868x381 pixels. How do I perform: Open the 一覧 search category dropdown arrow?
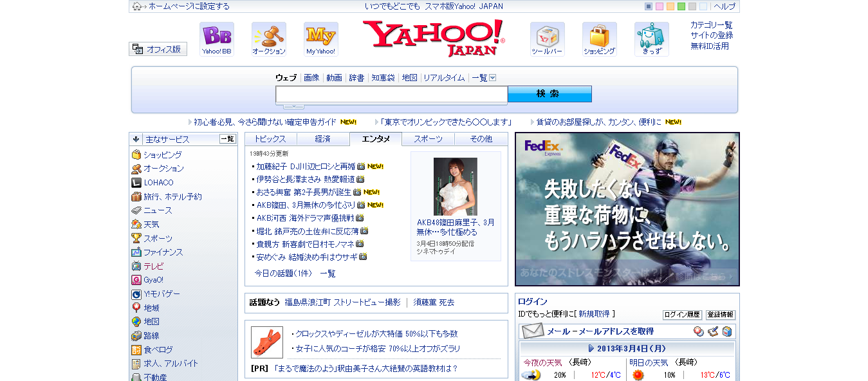493,78
